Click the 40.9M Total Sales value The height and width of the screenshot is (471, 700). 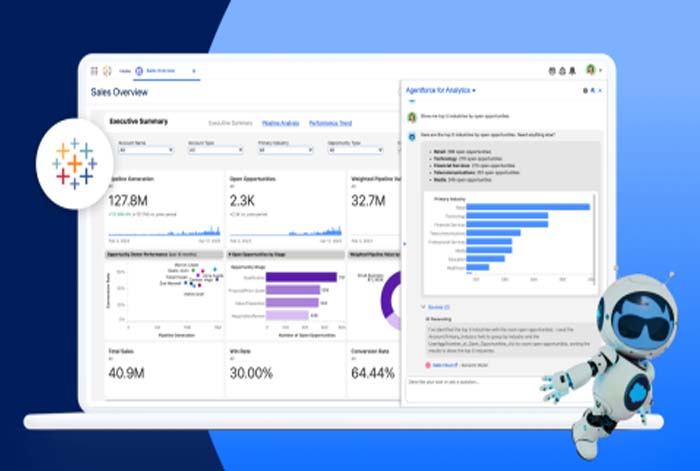[x=126, y=373]
